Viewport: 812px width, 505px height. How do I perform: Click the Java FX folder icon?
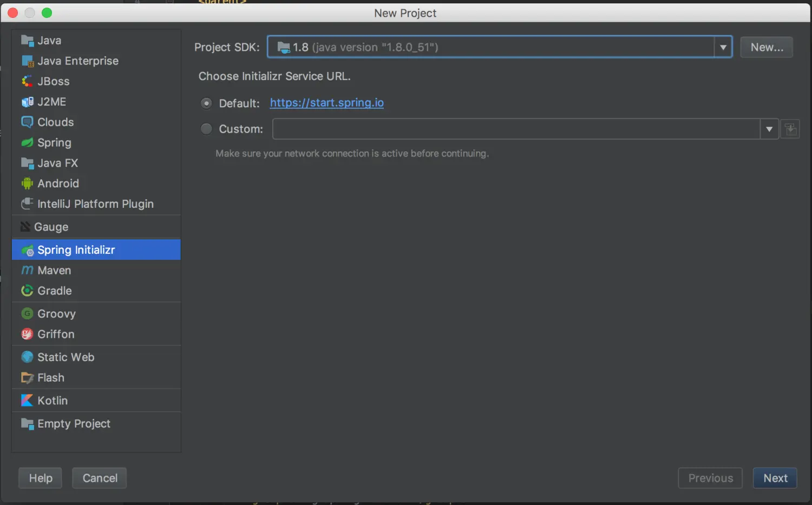[x=27, y=163]
